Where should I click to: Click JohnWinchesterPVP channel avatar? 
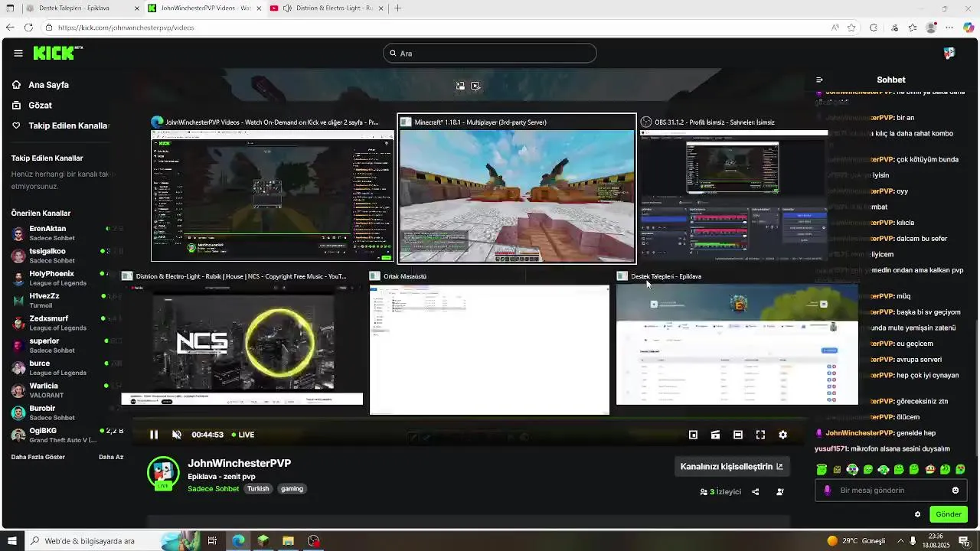[x=163, y=473]
